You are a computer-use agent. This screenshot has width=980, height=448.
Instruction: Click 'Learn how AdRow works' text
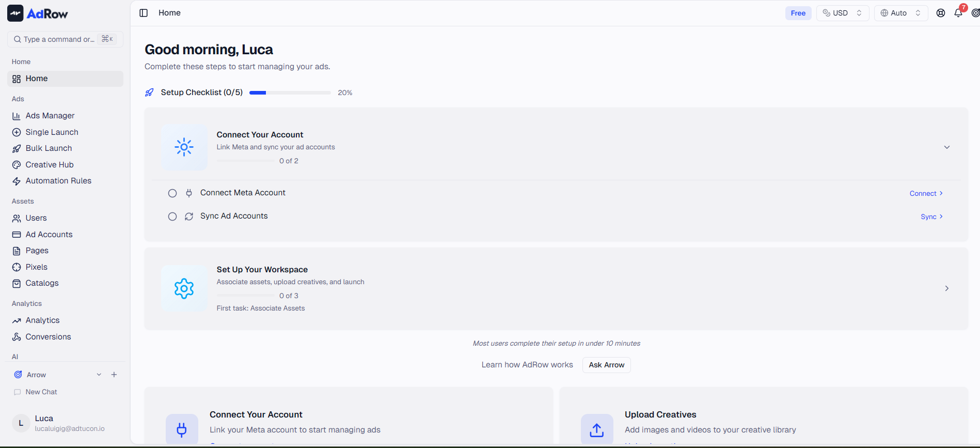[x=527, y=365]
